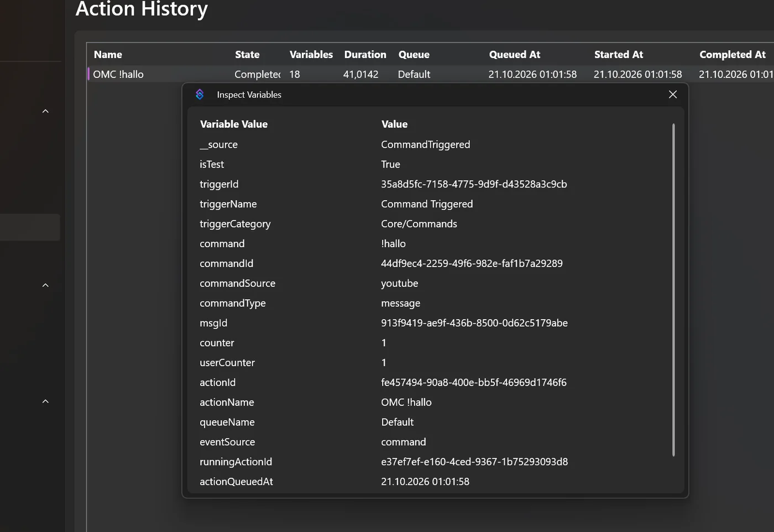The width and height of the screenshot is (774, 532).
Task: Click the Variable Value column header in the dialog
Action: pyautogui.click(x=234, y=124)
